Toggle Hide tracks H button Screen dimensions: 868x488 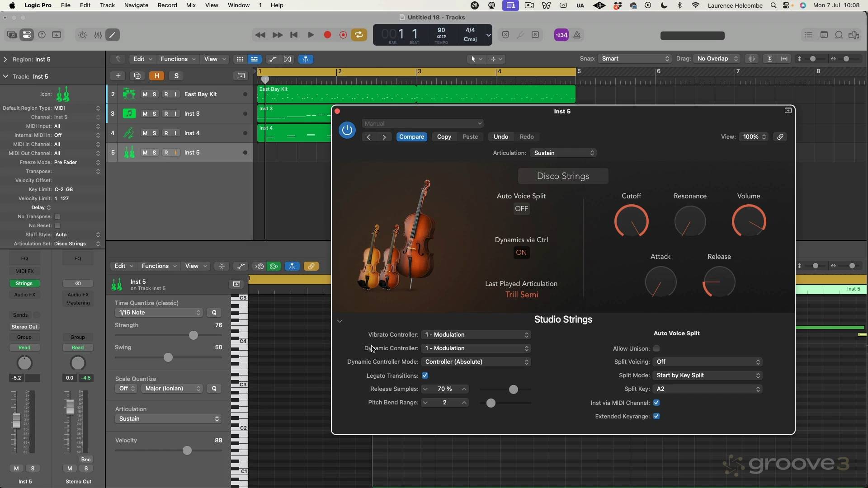157,76
